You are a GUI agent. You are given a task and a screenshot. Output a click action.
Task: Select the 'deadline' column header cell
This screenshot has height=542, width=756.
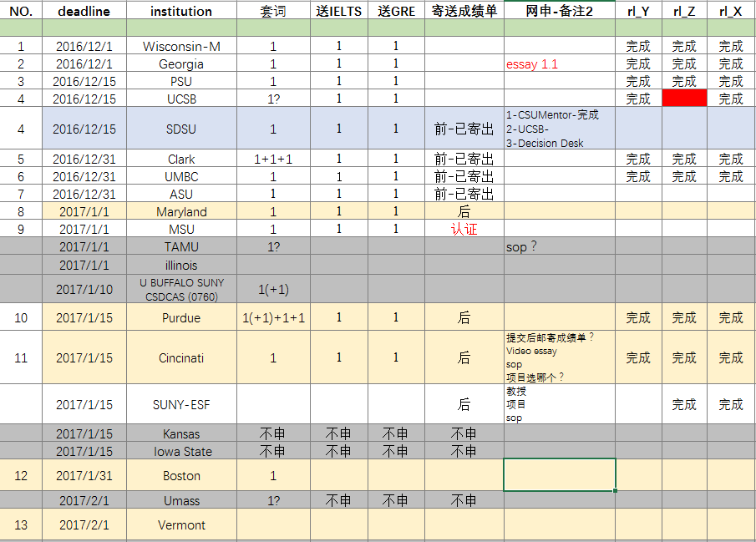pyautogui.click(x=84, y=11)
